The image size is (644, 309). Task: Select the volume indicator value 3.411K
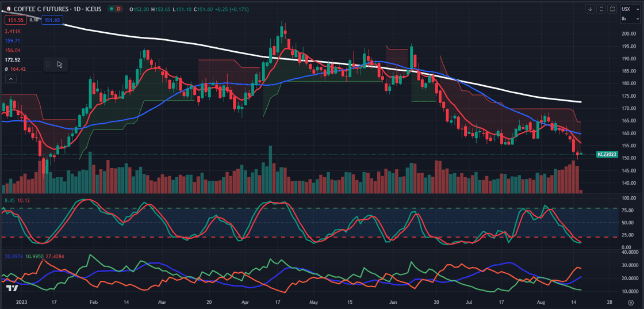[x=13, y=31]
